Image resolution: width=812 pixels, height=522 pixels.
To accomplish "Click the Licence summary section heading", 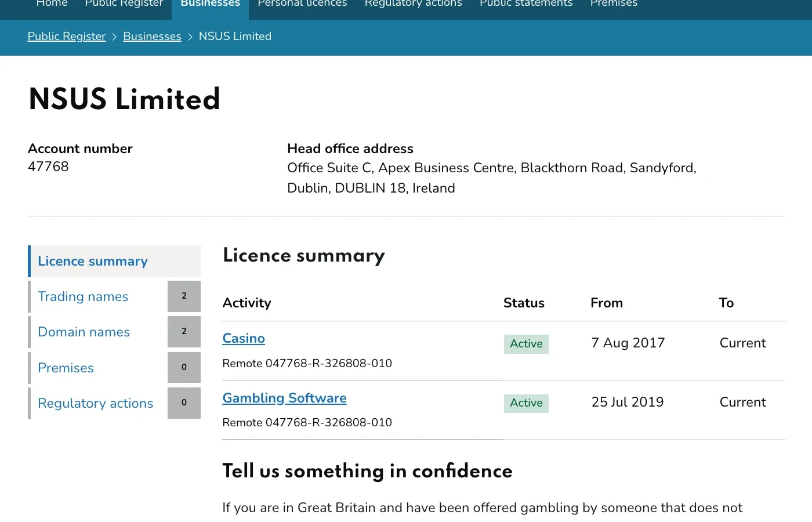I will pyautogui.click(x=304, y=256).
